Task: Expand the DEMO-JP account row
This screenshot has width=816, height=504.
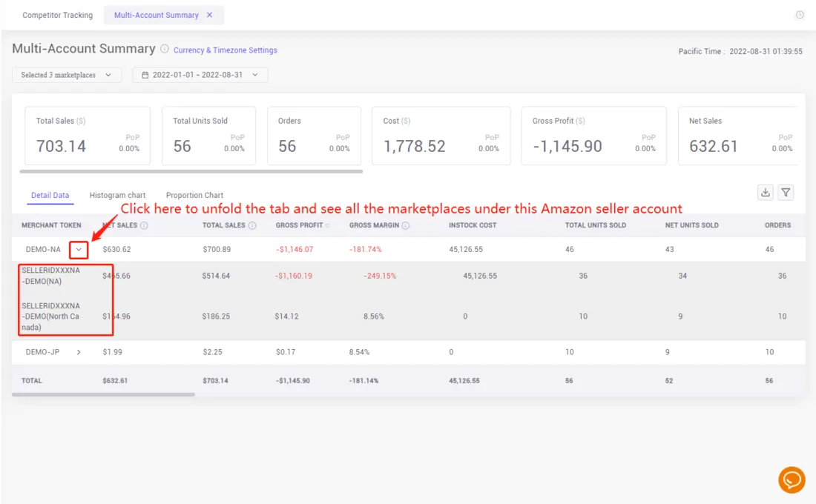Action: click(77, 352)
